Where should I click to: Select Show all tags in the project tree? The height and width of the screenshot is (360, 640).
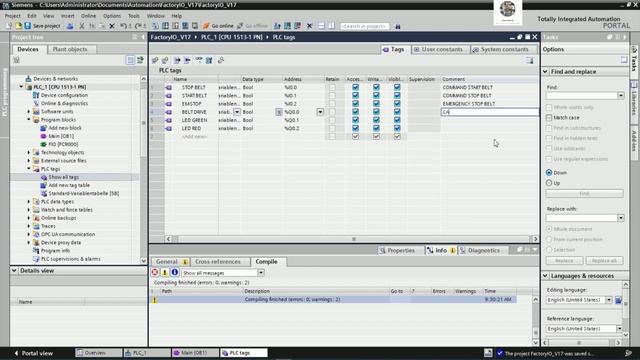click(x=64, y=177)
